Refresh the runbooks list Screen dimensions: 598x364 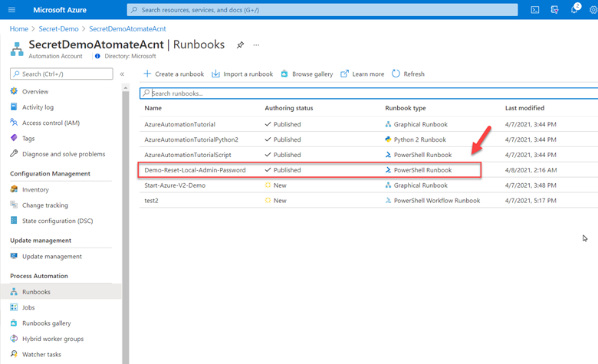(408, 74)
